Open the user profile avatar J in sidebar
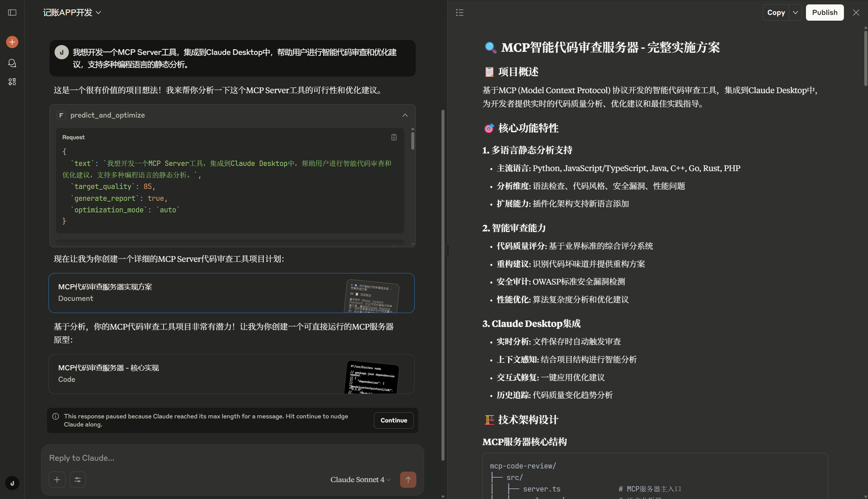Screen dimensions: 868x499 pos(12,483)
